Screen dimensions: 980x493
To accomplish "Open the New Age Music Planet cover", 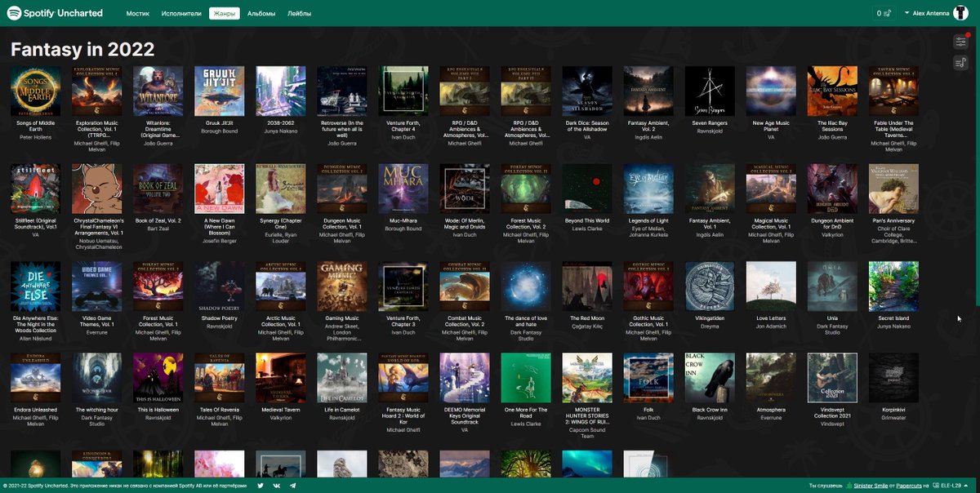I will 771,91.
